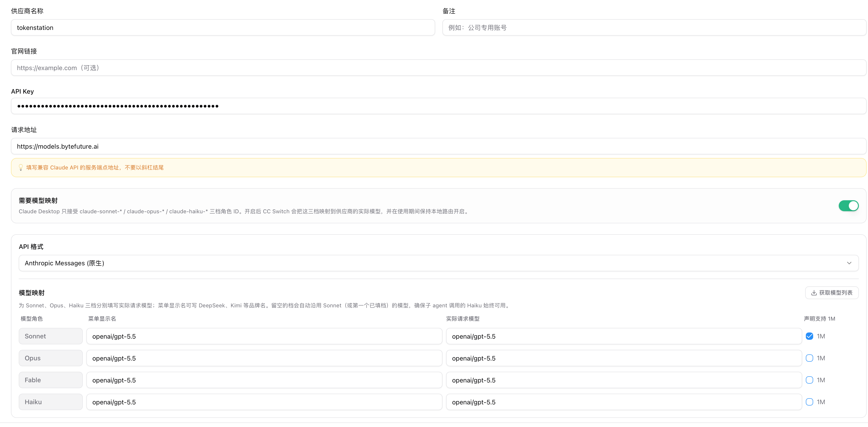The image size is (868, 427).
Task: Click the Haiku model role box
Action: pos(51,402)
